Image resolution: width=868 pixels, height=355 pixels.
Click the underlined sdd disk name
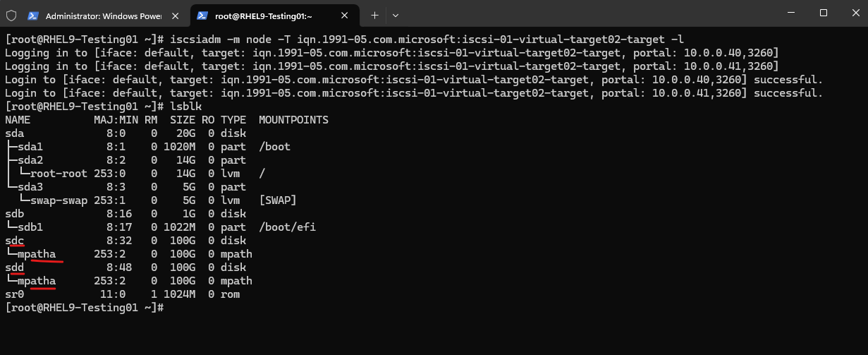pyautogui.click(x=14, y=267)
